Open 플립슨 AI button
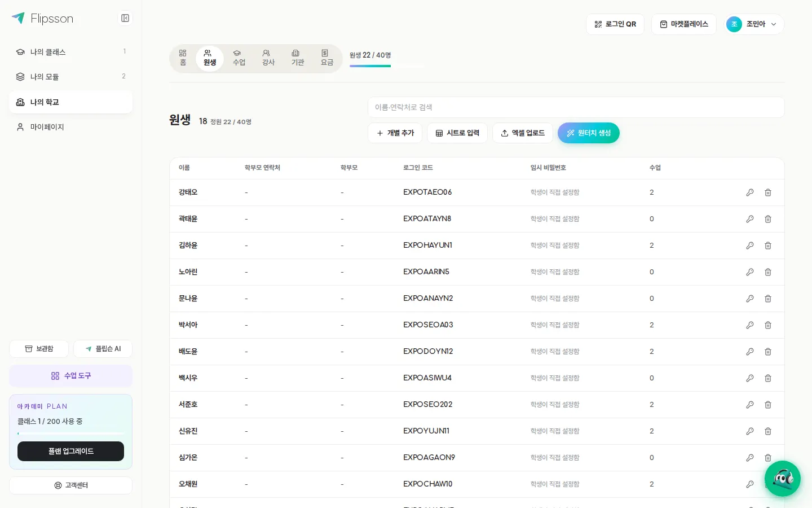The image size is (812, 508). coord(103,349)
